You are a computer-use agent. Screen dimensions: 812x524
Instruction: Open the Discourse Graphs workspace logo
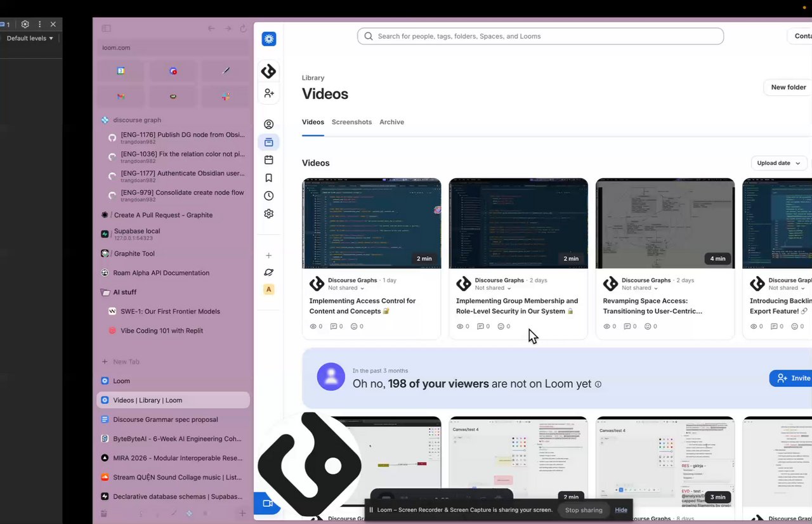[x=269, y=71]
